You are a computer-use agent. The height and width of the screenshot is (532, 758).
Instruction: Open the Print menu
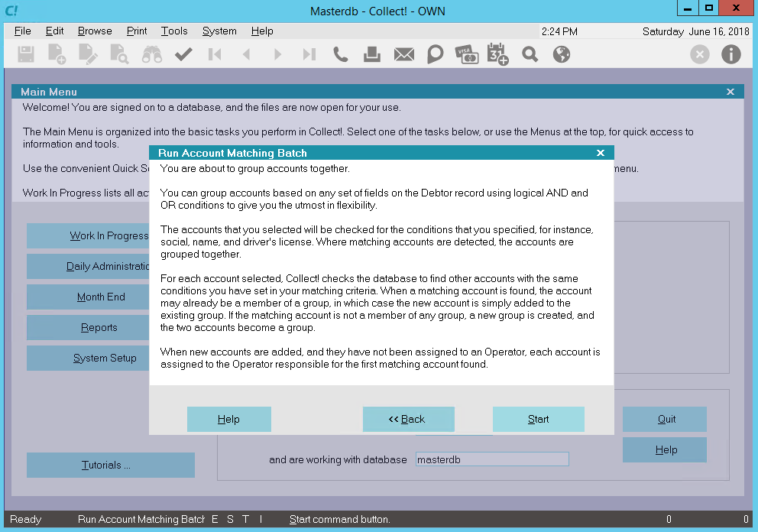[x=137, y=31]
